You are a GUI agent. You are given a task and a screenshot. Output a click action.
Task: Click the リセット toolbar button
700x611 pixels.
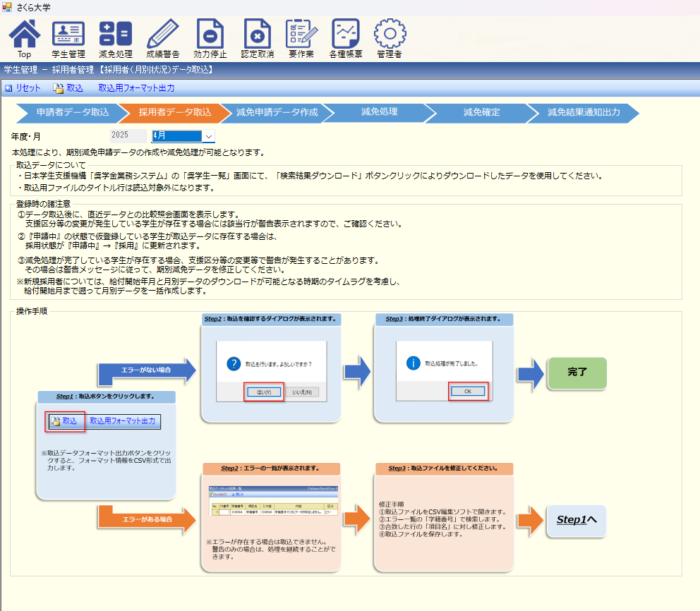(23, 88)
